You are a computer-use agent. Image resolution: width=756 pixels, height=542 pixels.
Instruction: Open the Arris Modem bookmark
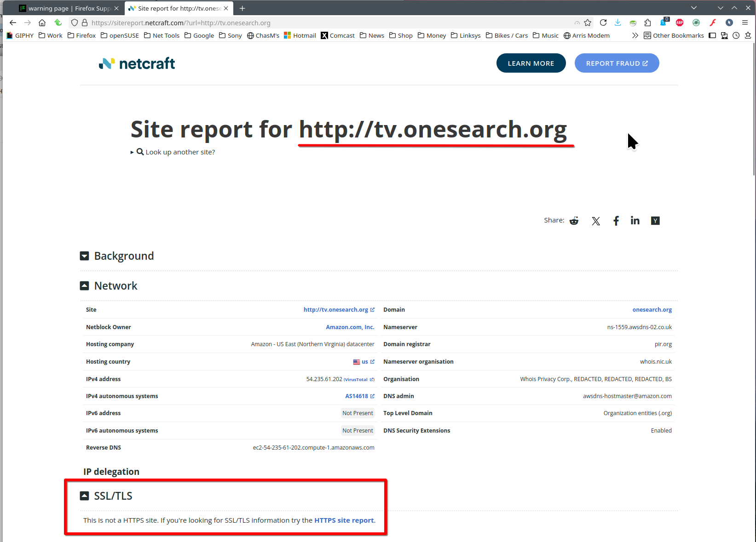pos(587,35)
